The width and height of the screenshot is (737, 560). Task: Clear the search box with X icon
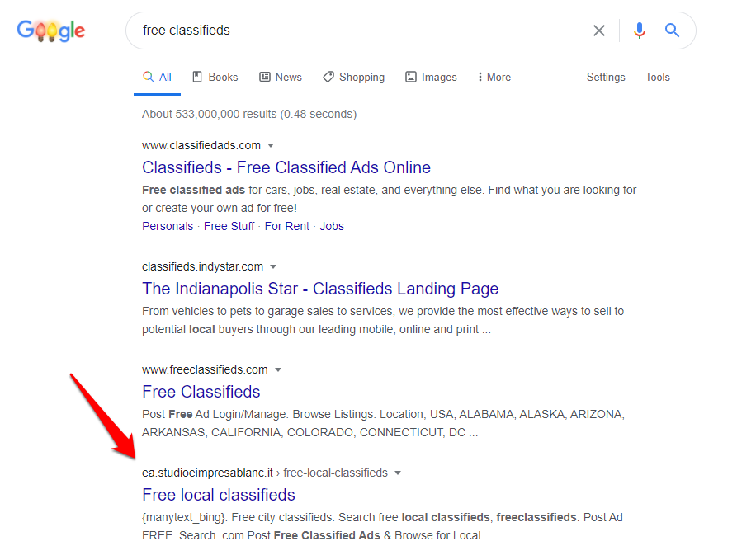(599, 31)
